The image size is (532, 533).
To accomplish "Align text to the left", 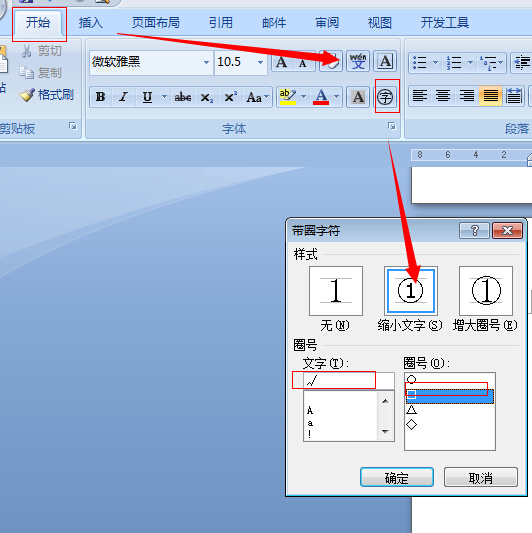I will (x=420, y=96).
